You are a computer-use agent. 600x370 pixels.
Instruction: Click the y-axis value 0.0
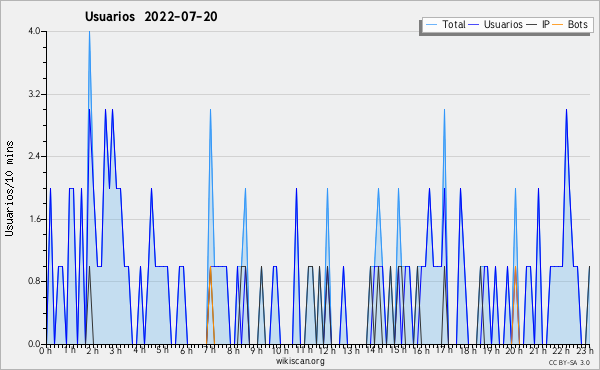click(34, 344)
